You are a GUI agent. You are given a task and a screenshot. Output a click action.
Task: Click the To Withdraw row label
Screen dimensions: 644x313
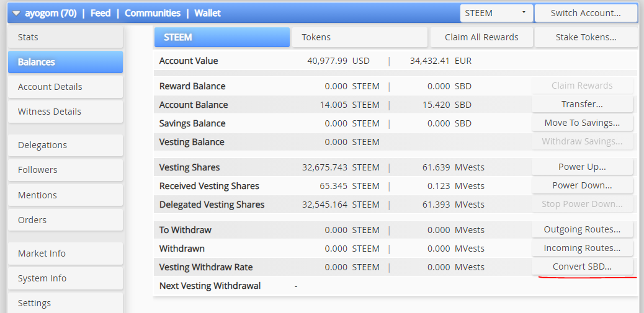[x=186, y=230]
